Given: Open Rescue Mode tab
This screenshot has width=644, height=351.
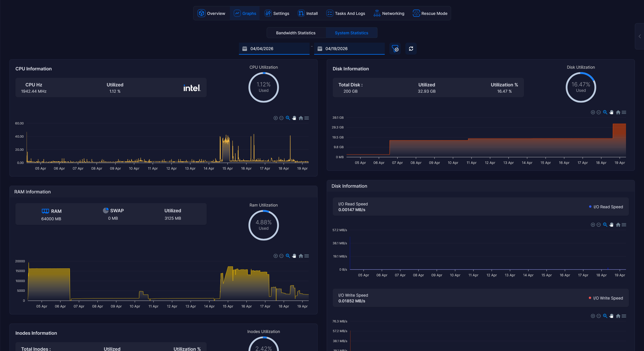Looking at the screenshot, I should pyautogui.click(x=430, y=13).
